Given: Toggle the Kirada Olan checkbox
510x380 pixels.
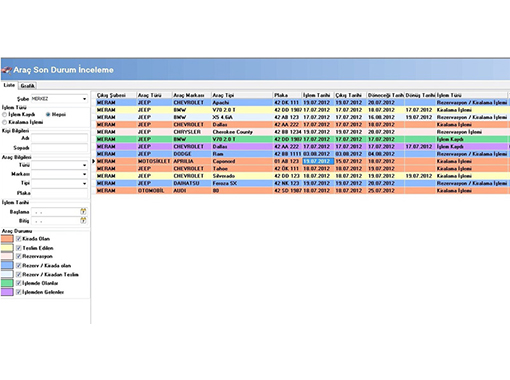Looking at the screenshot, I should tap(19, 239).
